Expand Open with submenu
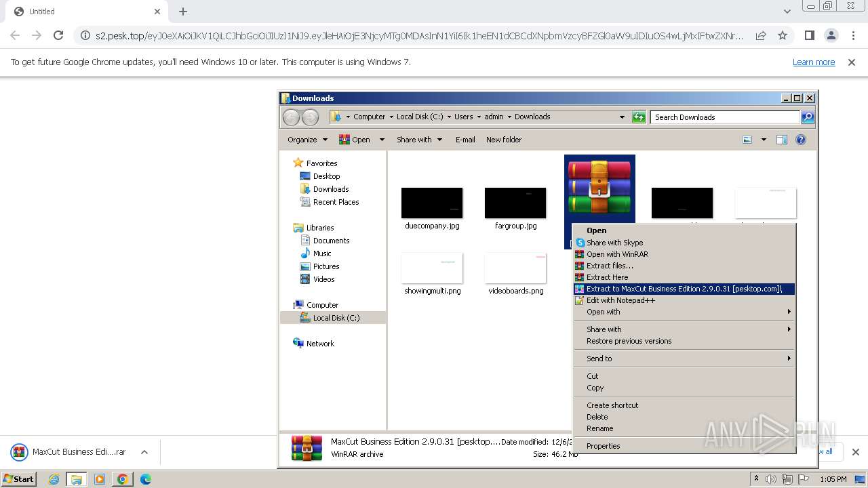 click(x=684, y=312)
